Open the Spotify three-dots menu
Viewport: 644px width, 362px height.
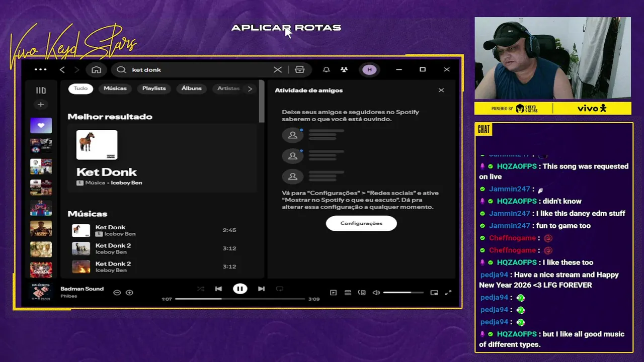(x=40, y=69)
